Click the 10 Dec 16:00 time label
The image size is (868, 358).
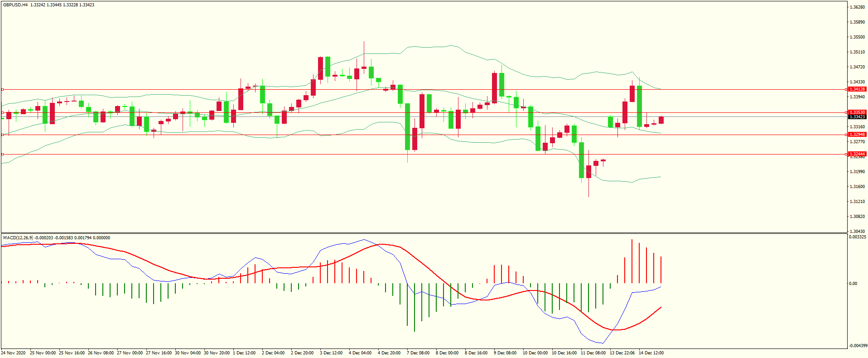(564, 353)
